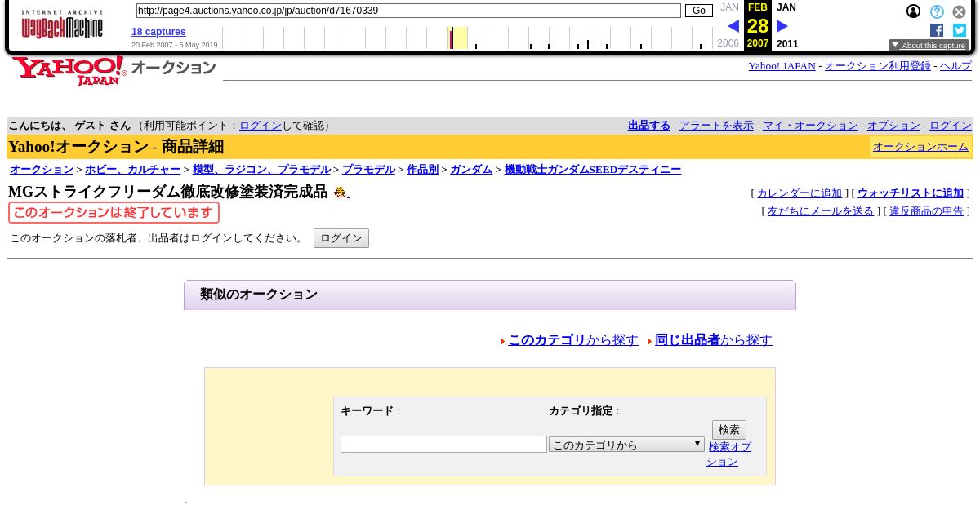The image size is (980, 514).
Task: Open the user account icon in Wayback toolbar
Action: coord(913,11)
